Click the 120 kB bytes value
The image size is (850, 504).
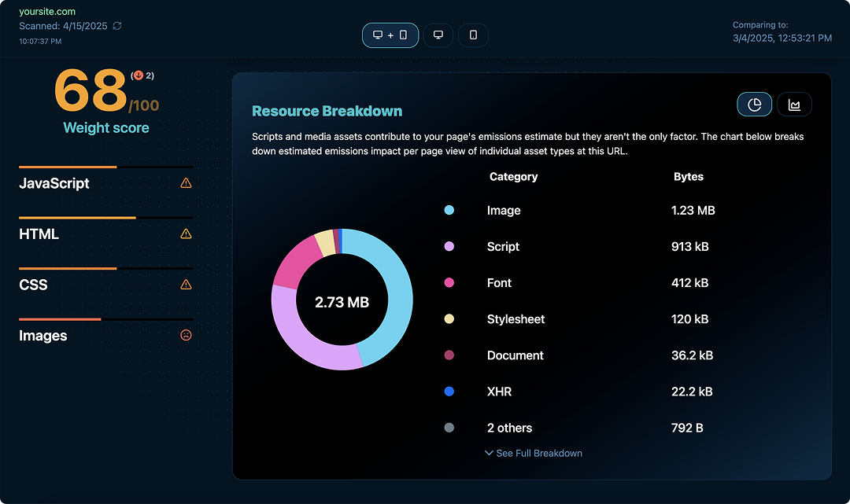[x=690, y=319]
